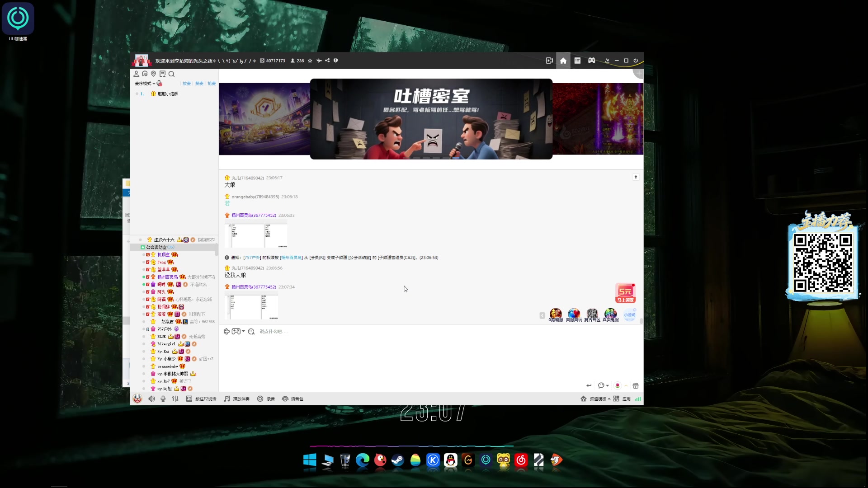Open the list layout icon in title bar
This screenshot has height=488, width=868.
[577, 61]
